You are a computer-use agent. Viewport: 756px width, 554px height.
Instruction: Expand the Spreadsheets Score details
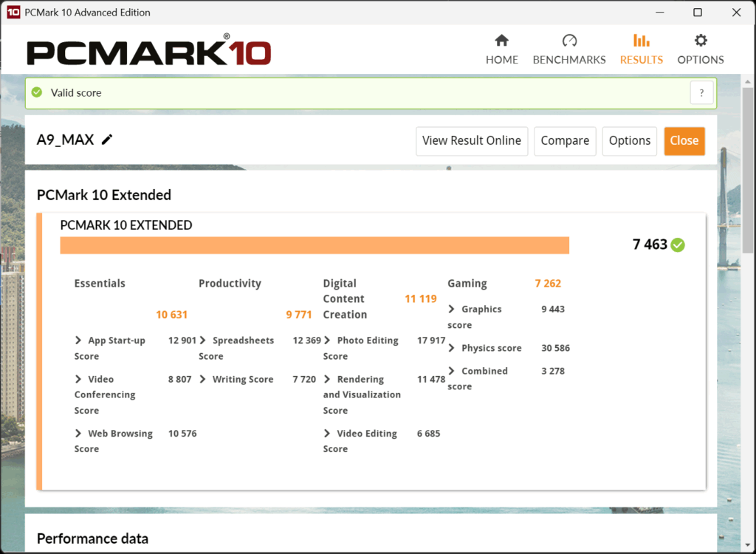coord(203,341)
